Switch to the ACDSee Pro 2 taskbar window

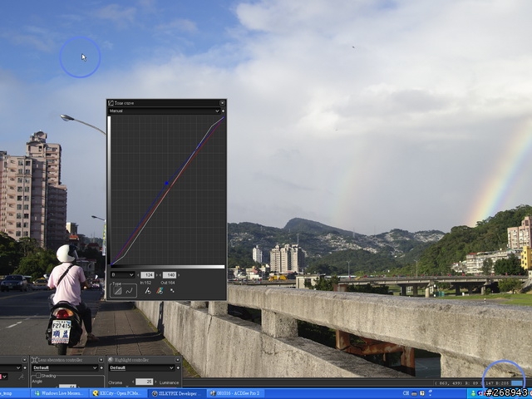point(234,393)
